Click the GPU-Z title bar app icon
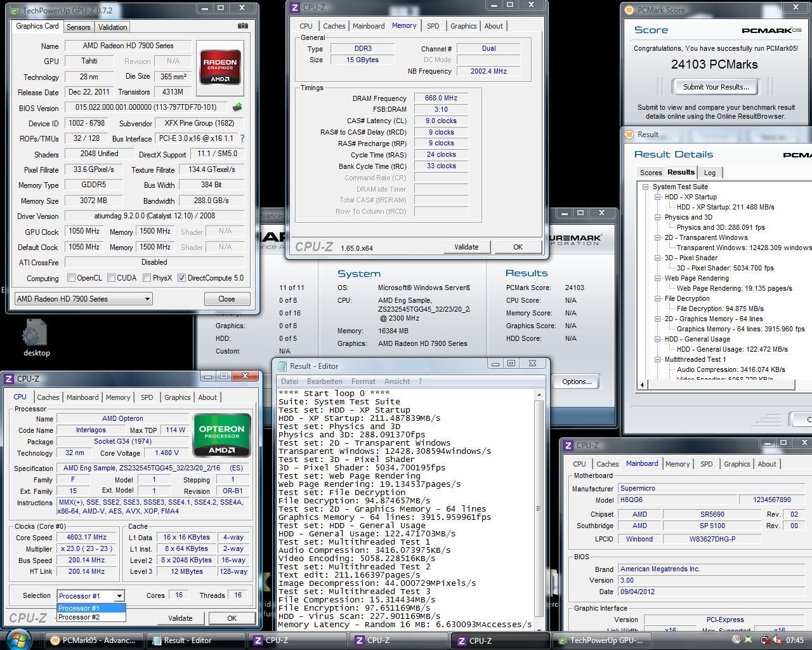 (15, 10)
